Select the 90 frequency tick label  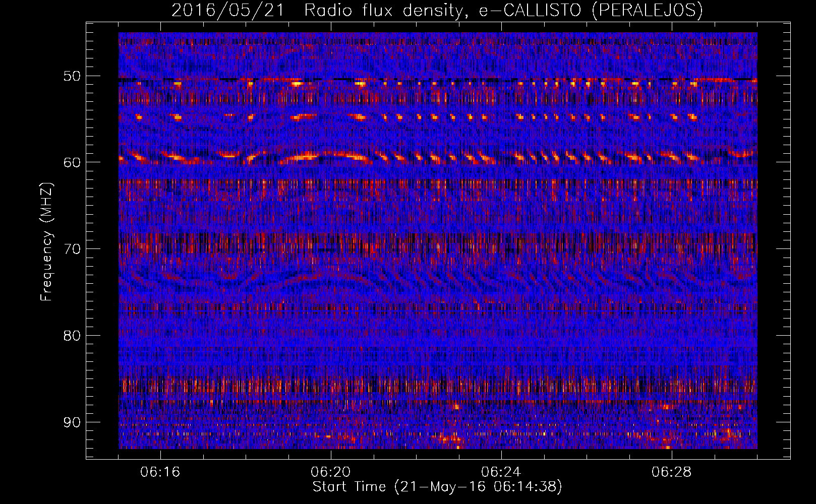point(72,422)
